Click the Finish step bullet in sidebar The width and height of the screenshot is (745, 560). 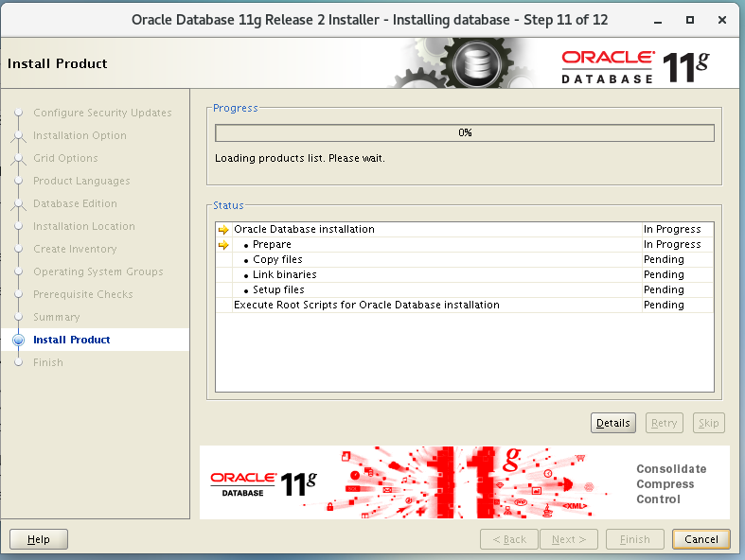pyautogui.click(x=19, y=362)
